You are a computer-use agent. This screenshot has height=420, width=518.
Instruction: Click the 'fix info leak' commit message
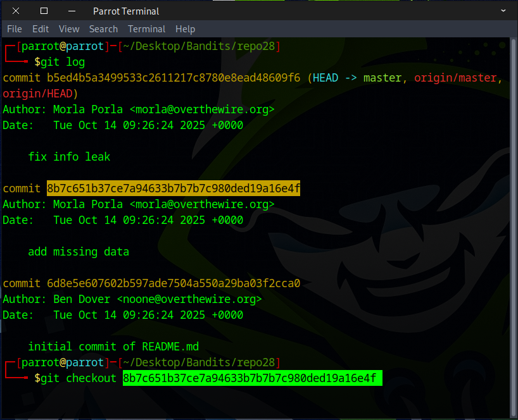[69, 157]
